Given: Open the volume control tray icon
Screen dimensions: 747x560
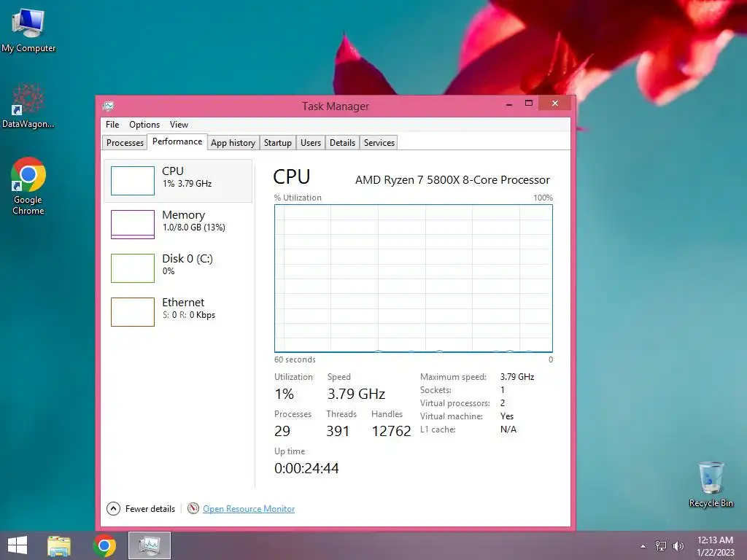Looking at the screenshot, I should [x=678, y=546].
